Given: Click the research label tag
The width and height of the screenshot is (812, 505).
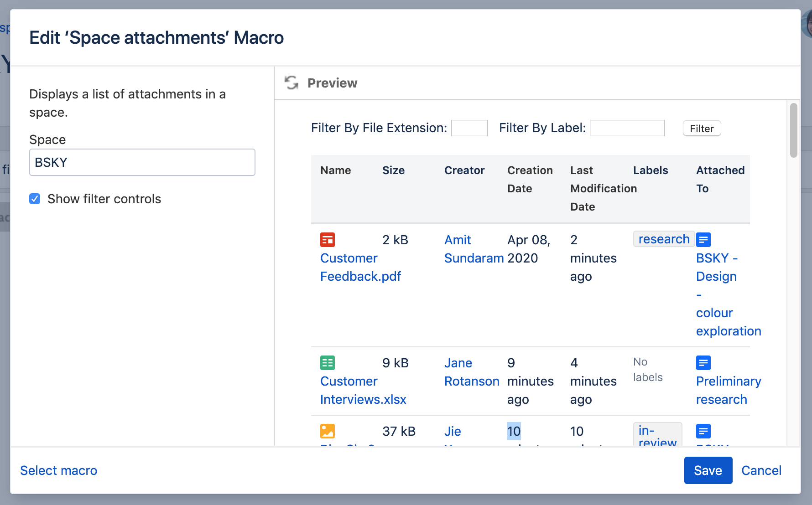Looking at the screenshot, I should [x=664, y=239].
